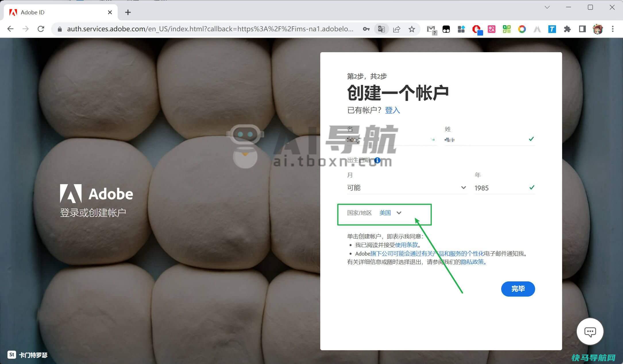Open the chat support bubble
The width and height of the screenshot is (623, 364).
590,332
